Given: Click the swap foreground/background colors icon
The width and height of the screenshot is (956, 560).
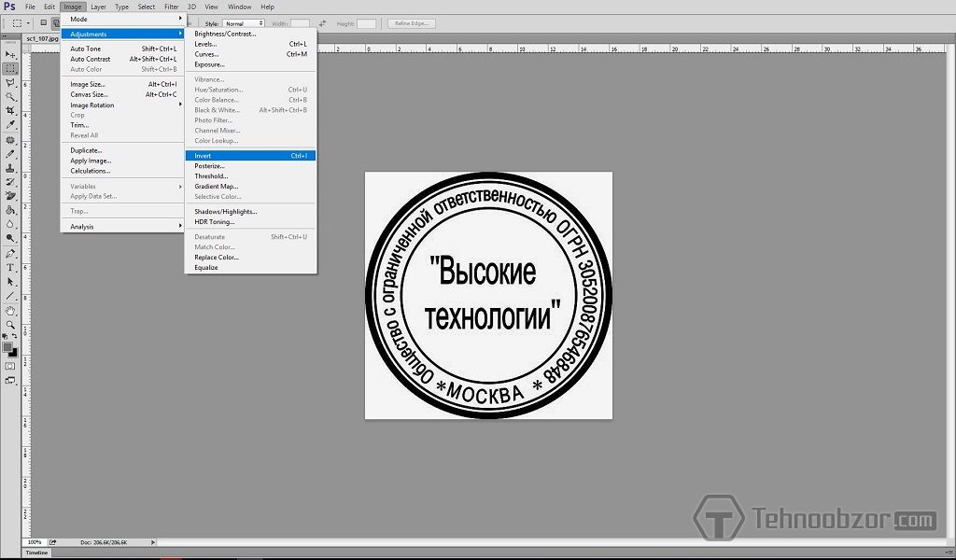Looking at the screenshot, I should click(x=15, y=336).
